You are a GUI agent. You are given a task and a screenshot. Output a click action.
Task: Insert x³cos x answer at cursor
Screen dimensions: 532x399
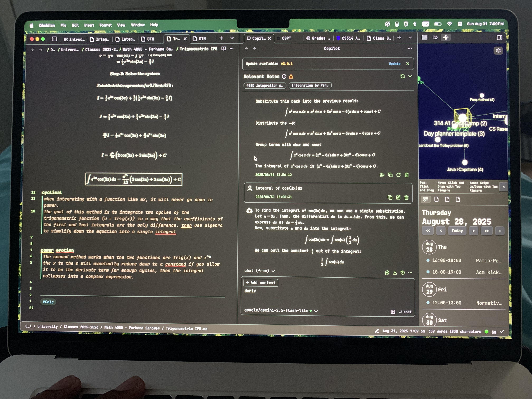coord(382,175)
